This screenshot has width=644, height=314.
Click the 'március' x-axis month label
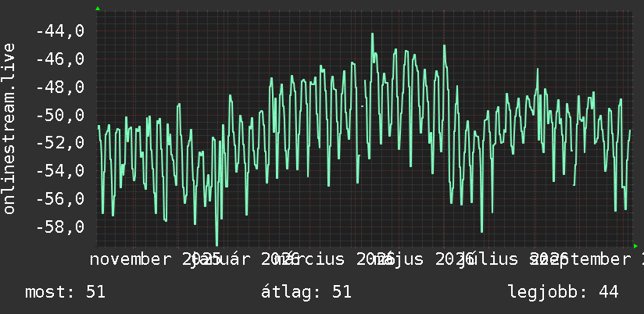(309, 259)
